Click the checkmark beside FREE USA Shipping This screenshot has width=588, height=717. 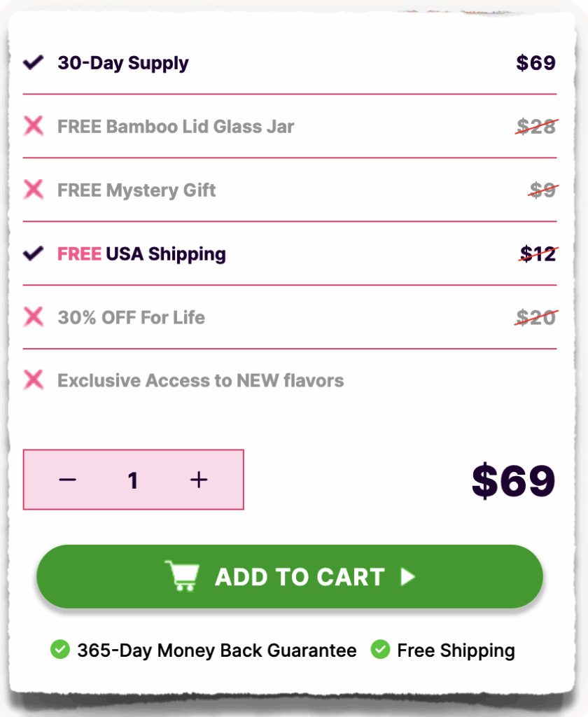click(x=33, y=253)
